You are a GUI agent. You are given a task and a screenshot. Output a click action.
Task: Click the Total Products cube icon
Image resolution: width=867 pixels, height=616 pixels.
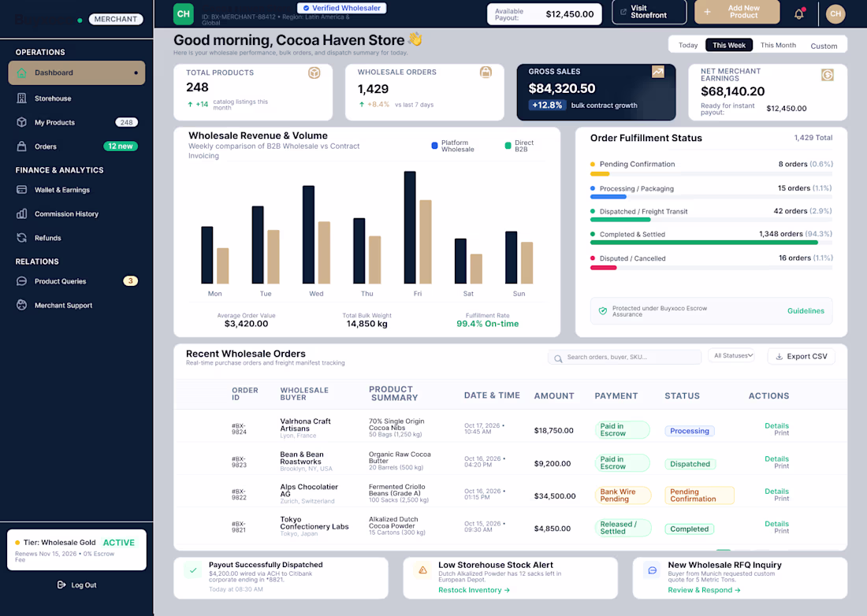(x=314, y=73)
